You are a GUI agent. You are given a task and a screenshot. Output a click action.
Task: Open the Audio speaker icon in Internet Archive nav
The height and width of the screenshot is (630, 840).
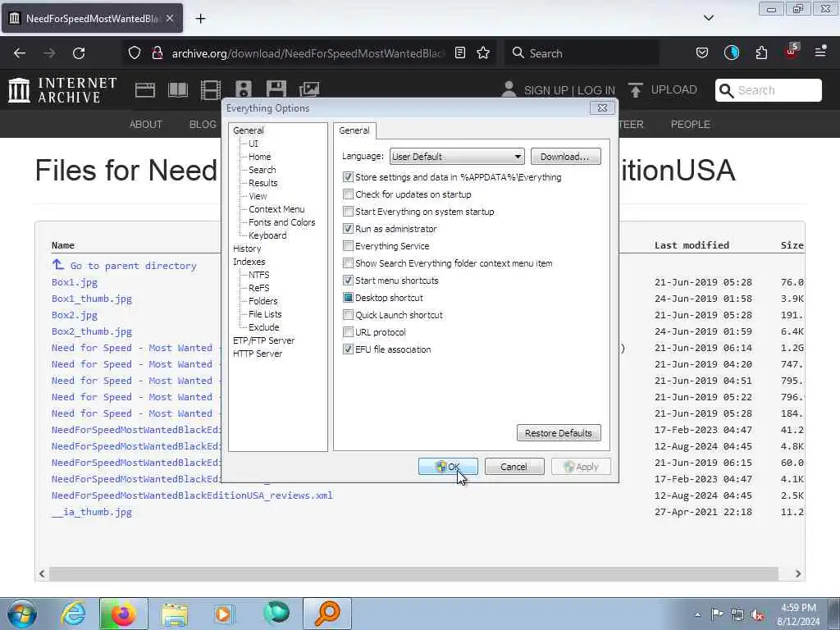[x=243, y=90]
